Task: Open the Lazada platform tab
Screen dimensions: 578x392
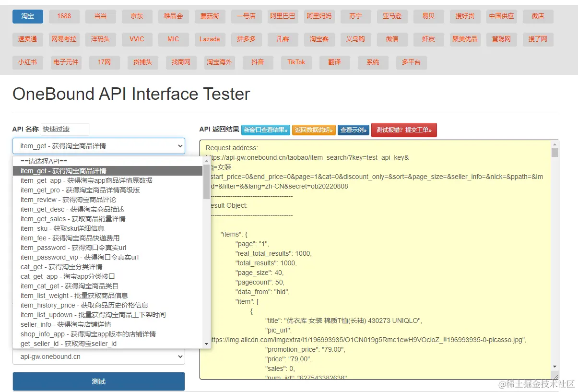Action: (x=210, y=39)
